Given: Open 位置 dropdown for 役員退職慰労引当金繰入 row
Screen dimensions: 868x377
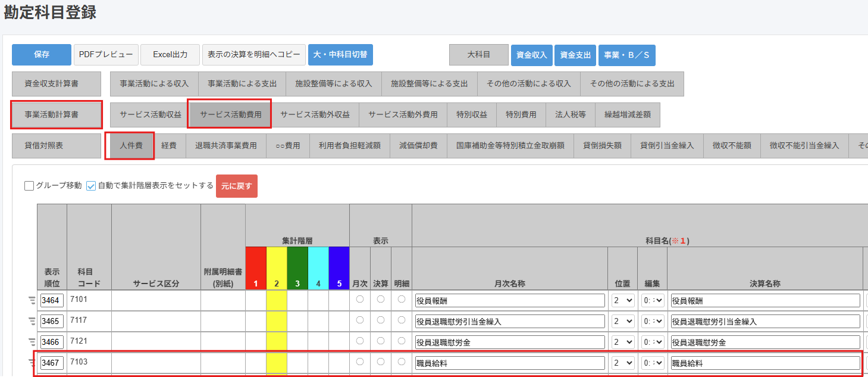Looking at the screenshot, I should pyautogui.click(x=623, y=322).
